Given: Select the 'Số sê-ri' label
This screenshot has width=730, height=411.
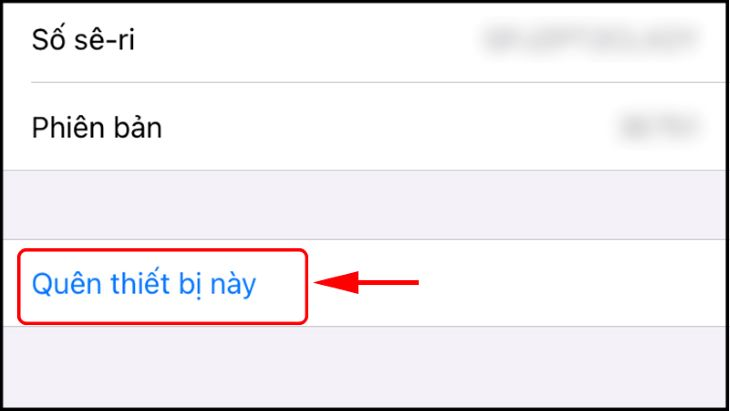Looking at the screenshot, I should [83, 39].
